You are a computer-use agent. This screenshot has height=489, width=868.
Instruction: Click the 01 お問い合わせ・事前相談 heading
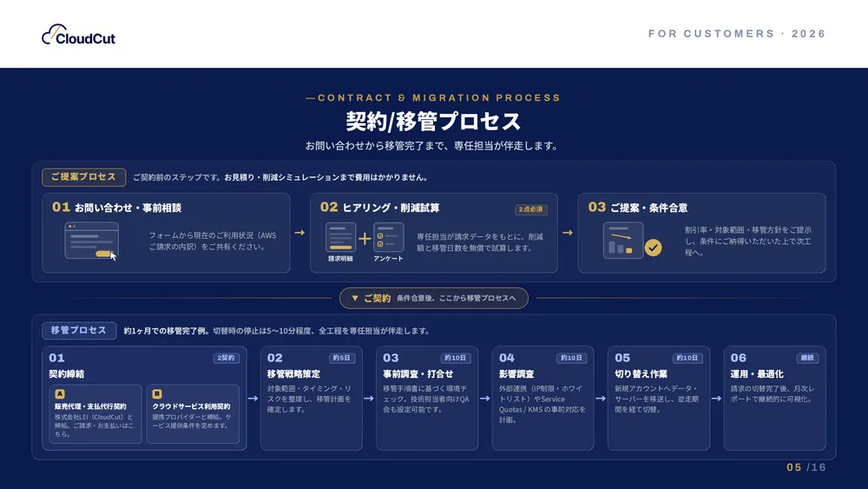click(117, 208)
